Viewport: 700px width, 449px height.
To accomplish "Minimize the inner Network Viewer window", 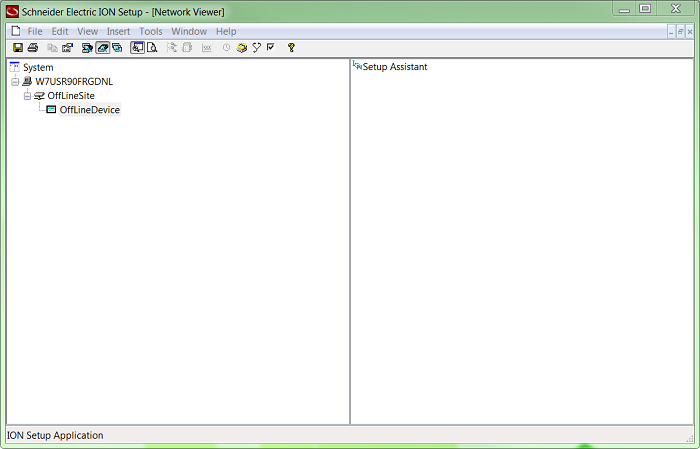I will click(671, 32).
